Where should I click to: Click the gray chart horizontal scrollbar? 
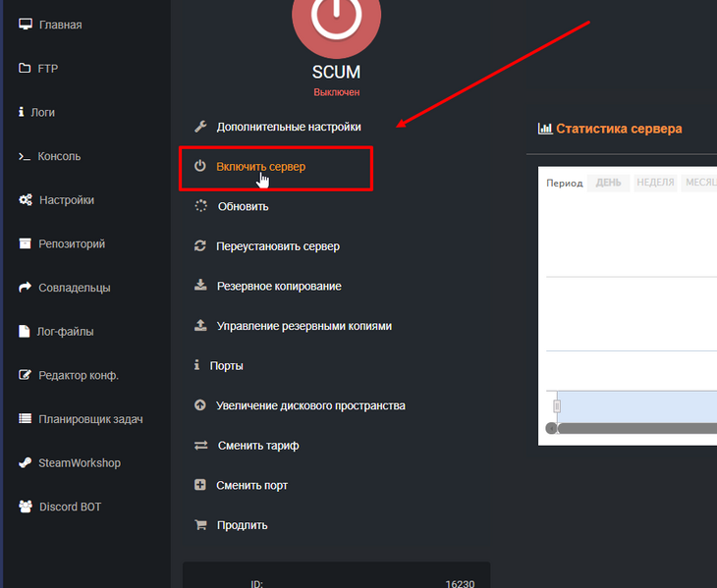pos(634,429)
